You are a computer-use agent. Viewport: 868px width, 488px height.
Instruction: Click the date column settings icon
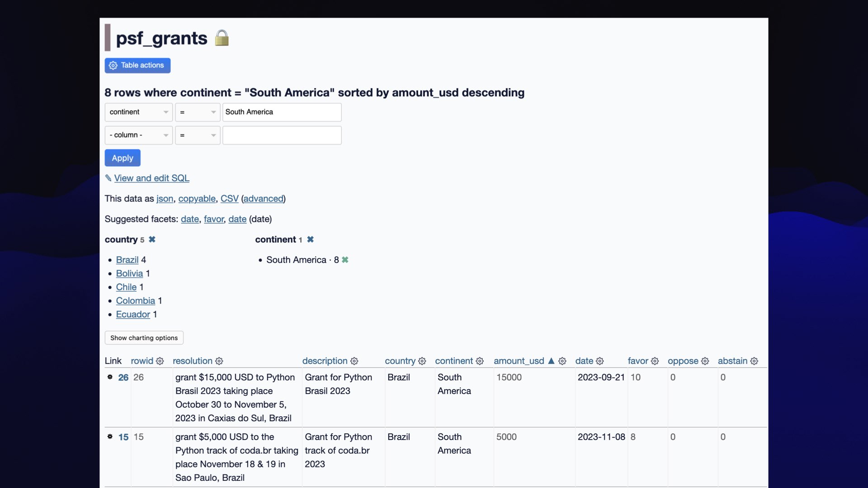click(x=600, y=361)
